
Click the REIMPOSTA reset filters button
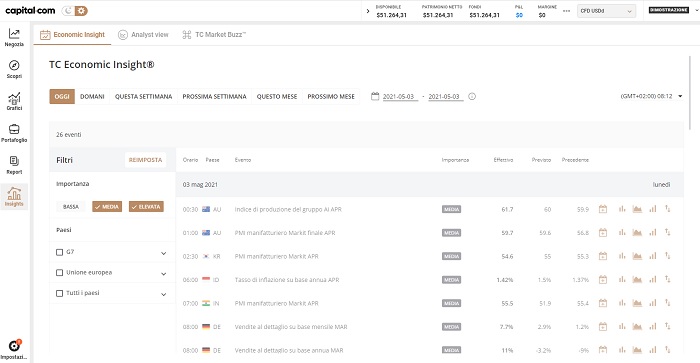(146, 160)
